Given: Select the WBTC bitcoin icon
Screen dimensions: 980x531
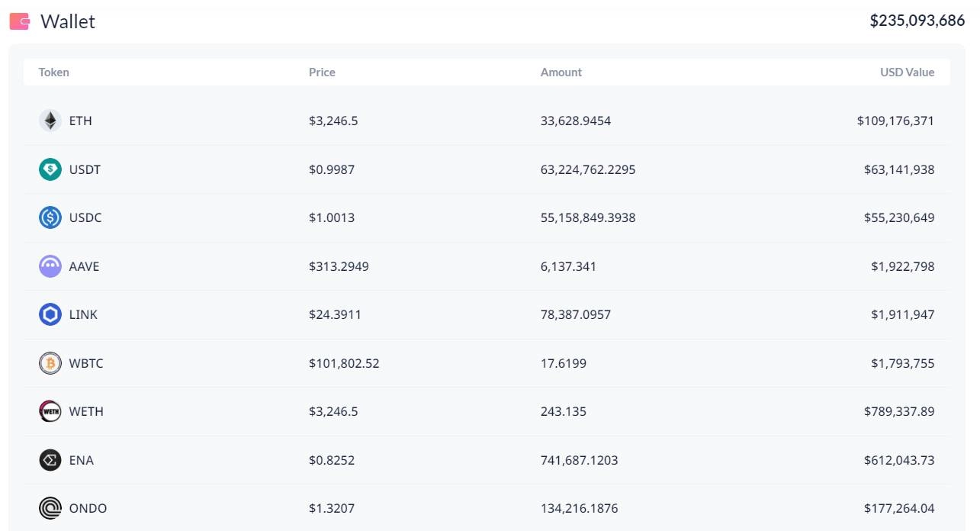Looking at the screenshot, I should (50, 363).
